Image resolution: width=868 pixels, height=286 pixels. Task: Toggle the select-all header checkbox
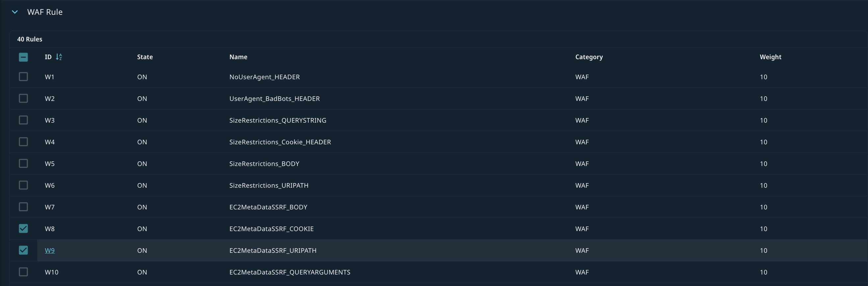click(x=23, y=57)
